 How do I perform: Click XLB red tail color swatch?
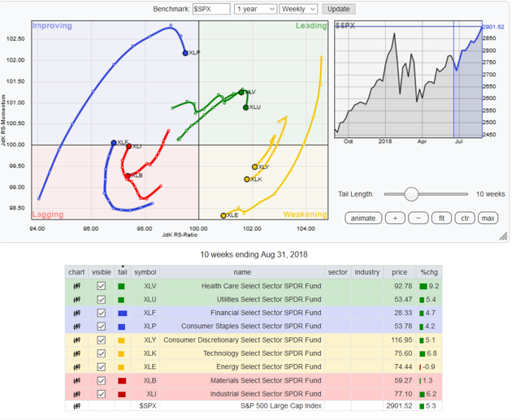122,381
